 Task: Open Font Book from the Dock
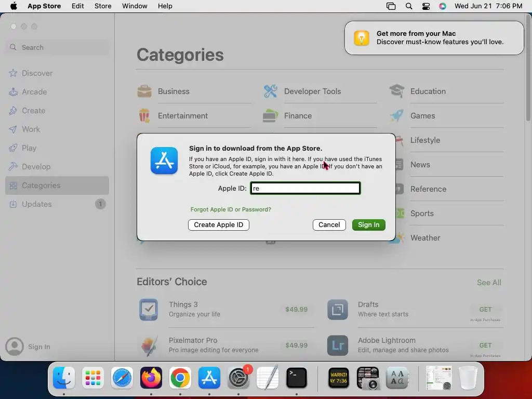(x=397, y=378)
